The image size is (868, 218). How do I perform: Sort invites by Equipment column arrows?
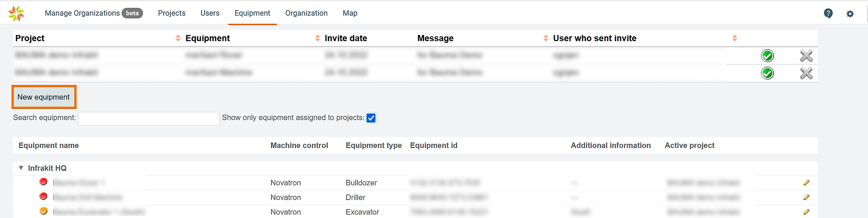(317, 38)
